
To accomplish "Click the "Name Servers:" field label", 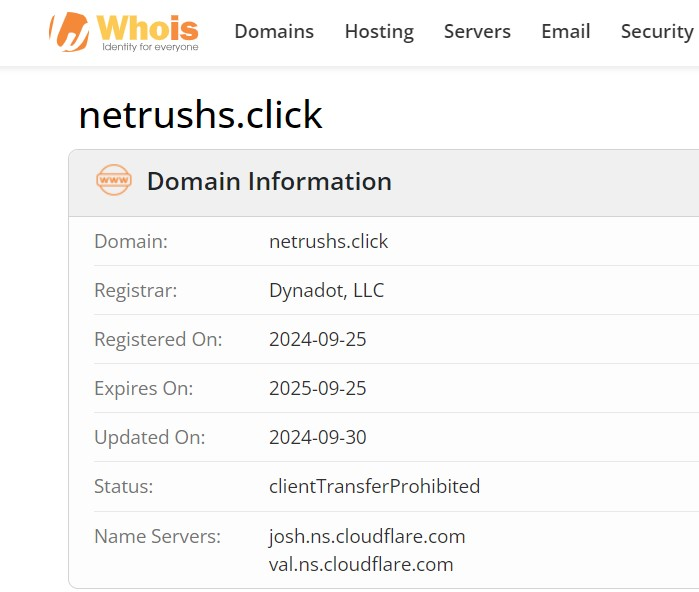I will click(157, 536).
